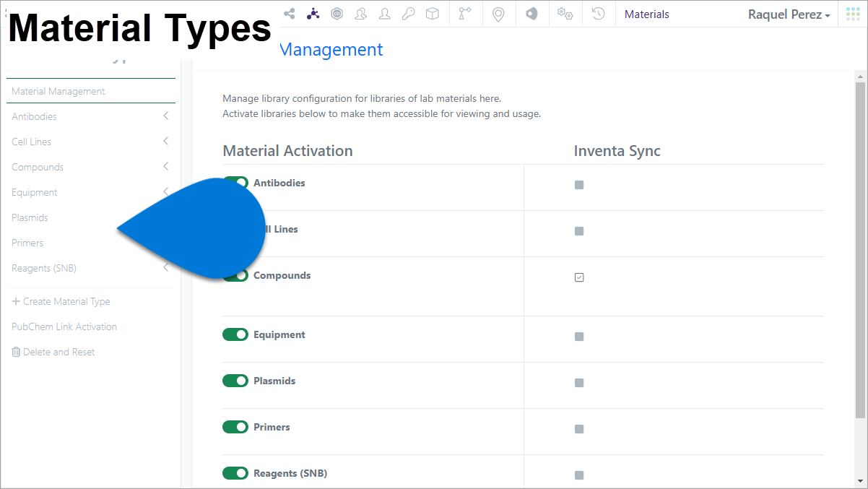Uncheck Inventa Sync box for Compounds
The image size is (868, 489).
[579, 277]
